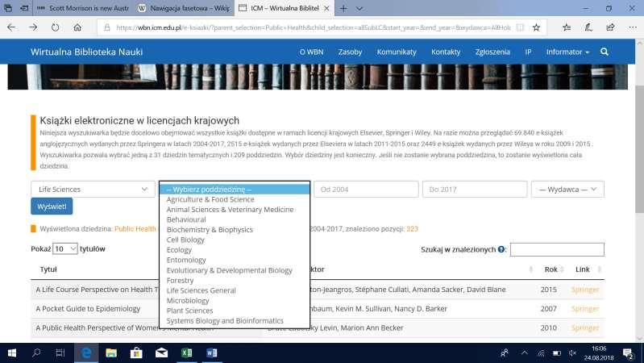
Task: Open the Komunikaty menu item
Action: (397, 52)
